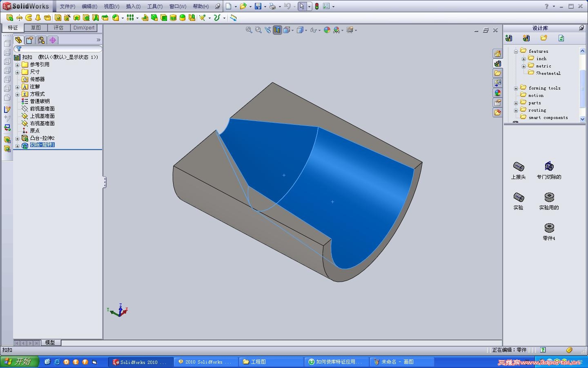Click the Rebuild traffic light icon
The width and height of the screenshot is (588, 368).
pos(316,6)
